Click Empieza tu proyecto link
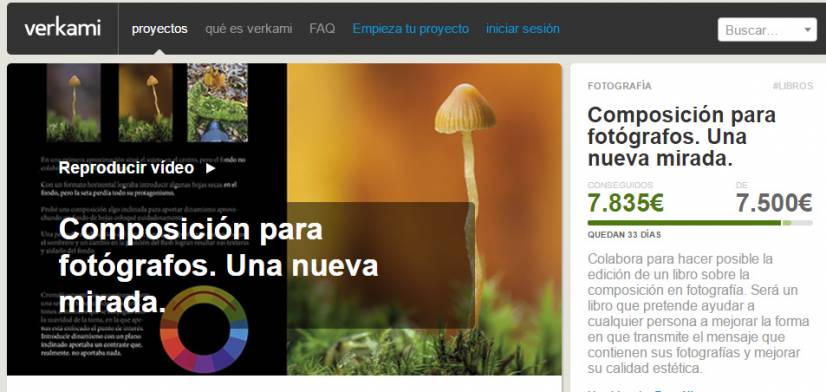The image size is (826, 392). (410, 28)
